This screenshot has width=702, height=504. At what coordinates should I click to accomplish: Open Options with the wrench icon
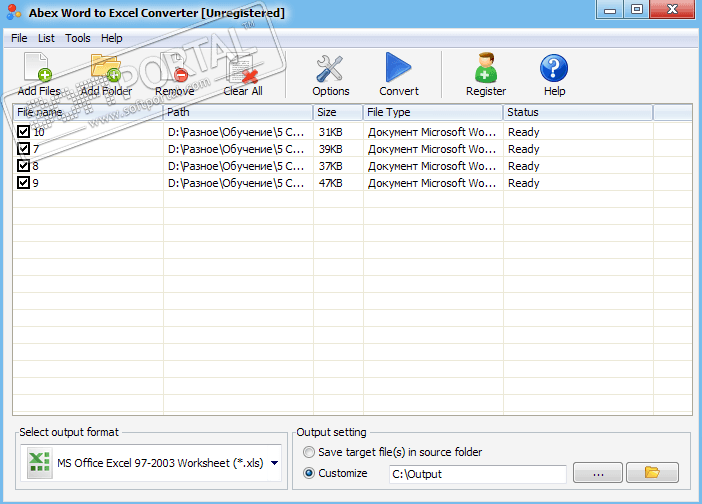click(330, 68)
